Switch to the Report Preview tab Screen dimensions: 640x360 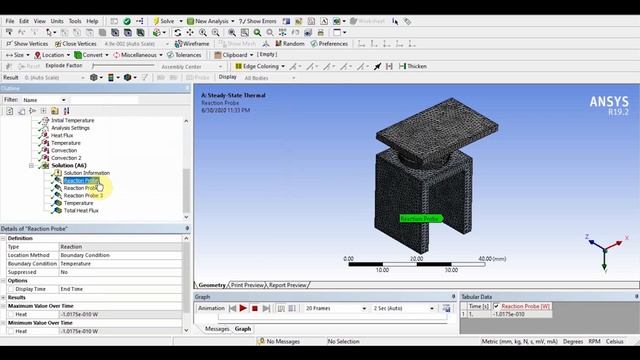click(287, 285)
